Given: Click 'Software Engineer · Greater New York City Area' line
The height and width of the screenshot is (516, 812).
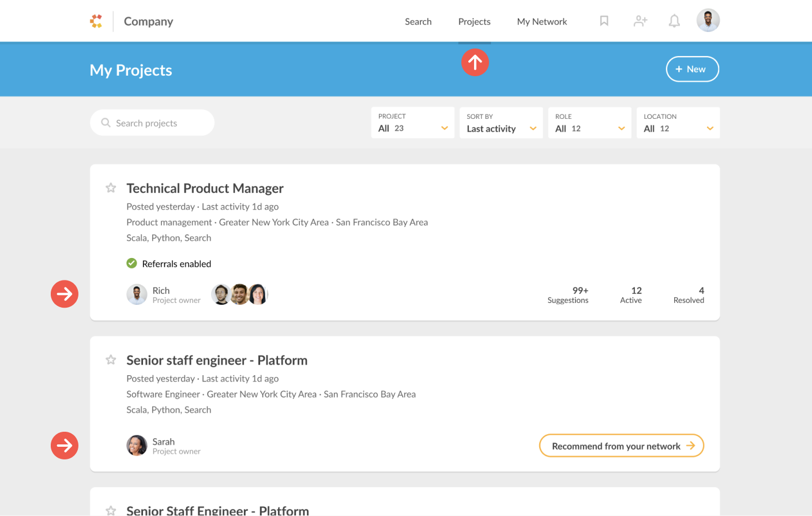Looking at the screenshot, I should [271, 394].
